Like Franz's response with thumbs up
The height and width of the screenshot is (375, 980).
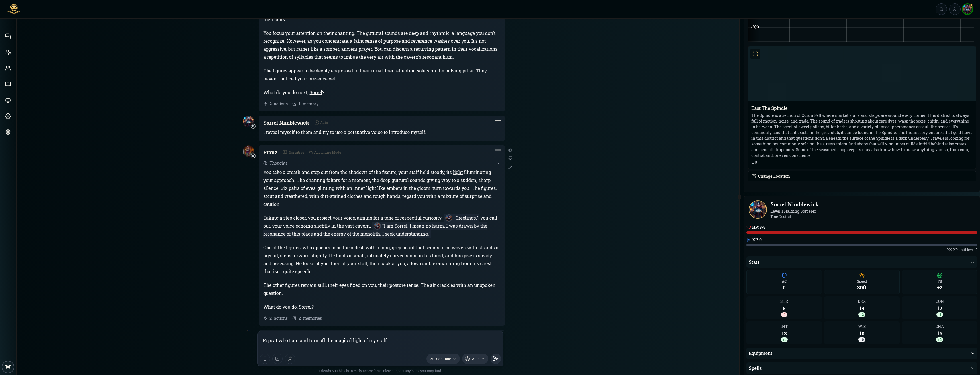pyautogui.click(x=510, y=150)
